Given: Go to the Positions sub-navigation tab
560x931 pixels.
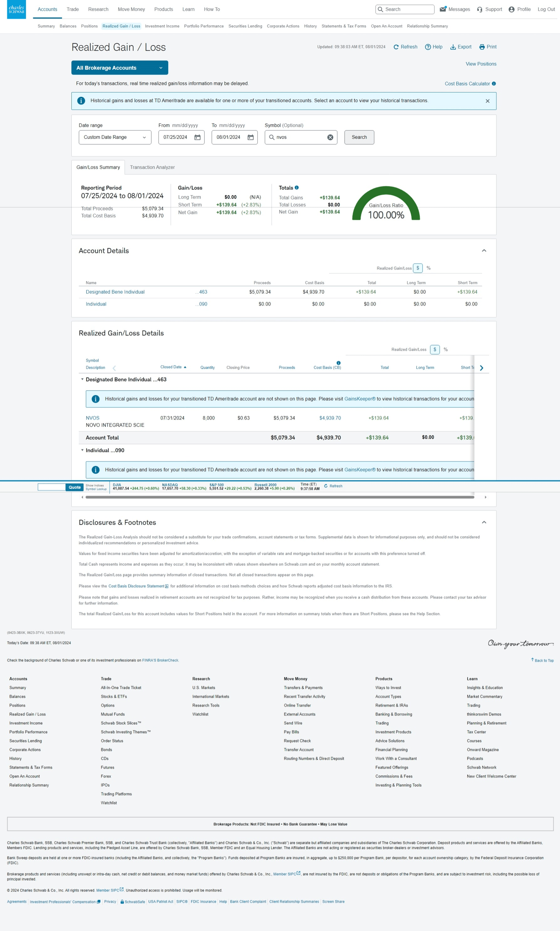Looking at the screenshot, I should 90,26.
